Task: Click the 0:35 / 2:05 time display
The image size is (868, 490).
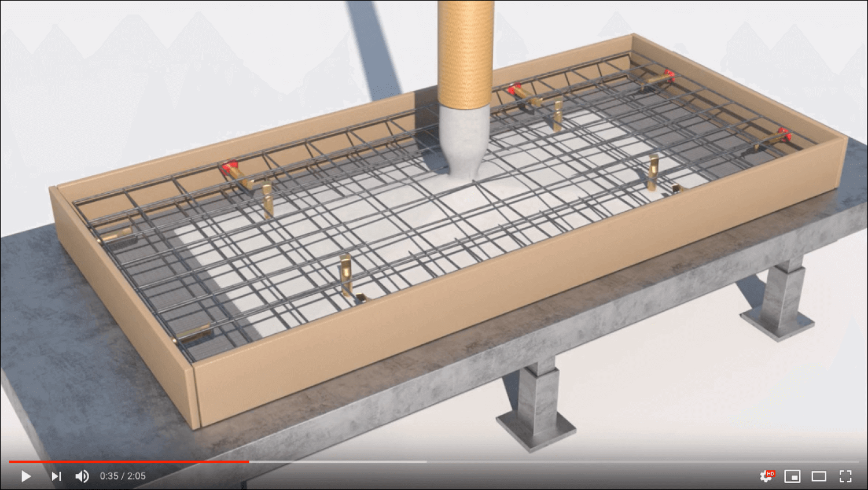Action: pos(123,476)
